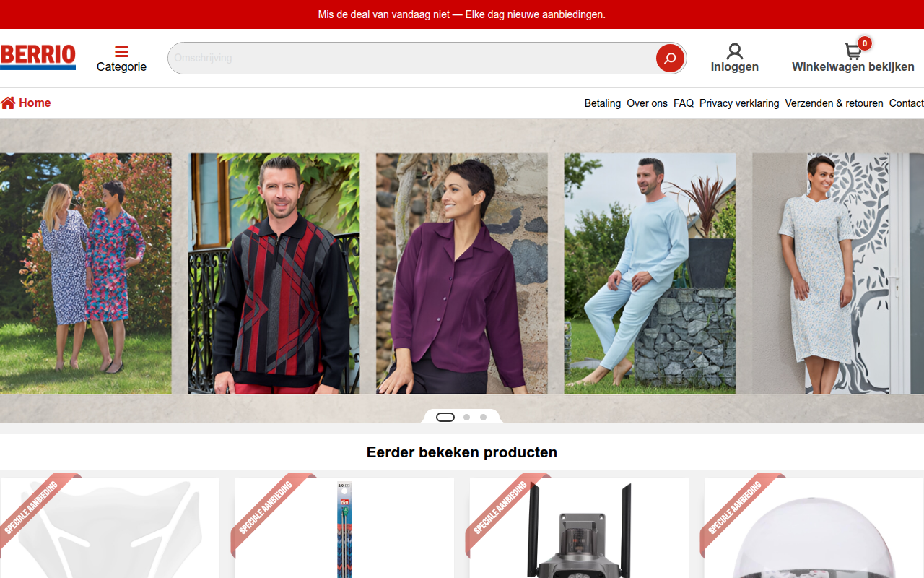Screen dimensions: 924x578
Task: Open Verzenden & retouren page
Action: (x=834, y=103)
